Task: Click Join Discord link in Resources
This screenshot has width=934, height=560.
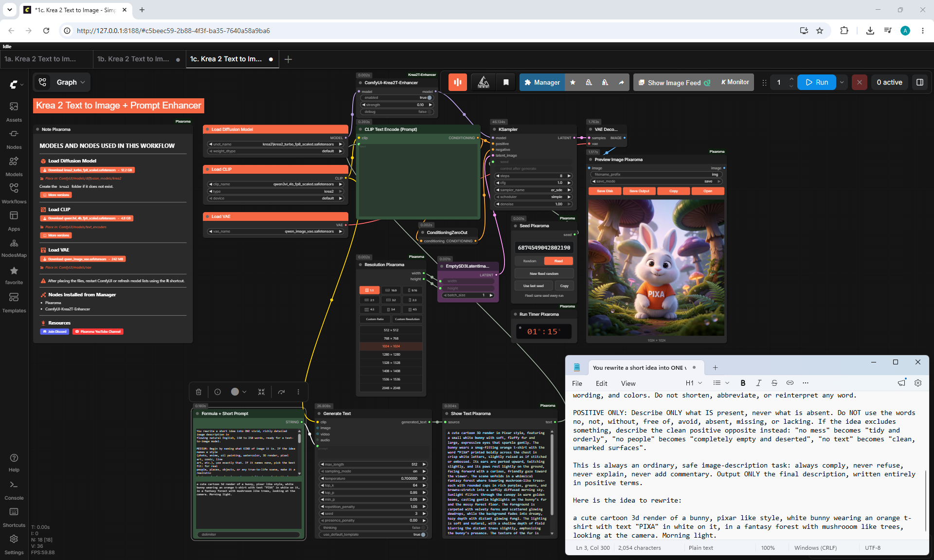Action: point(55,332)
